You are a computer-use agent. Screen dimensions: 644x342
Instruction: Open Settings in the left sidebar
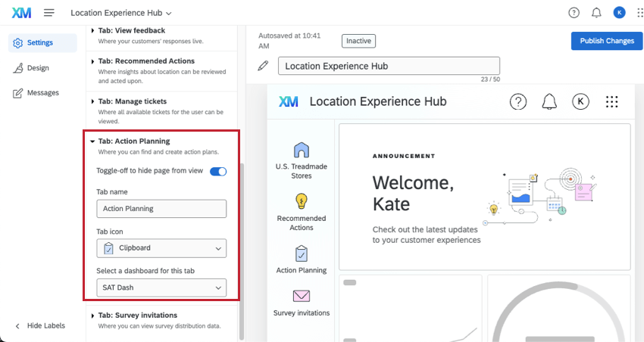(x=42, y=42)
